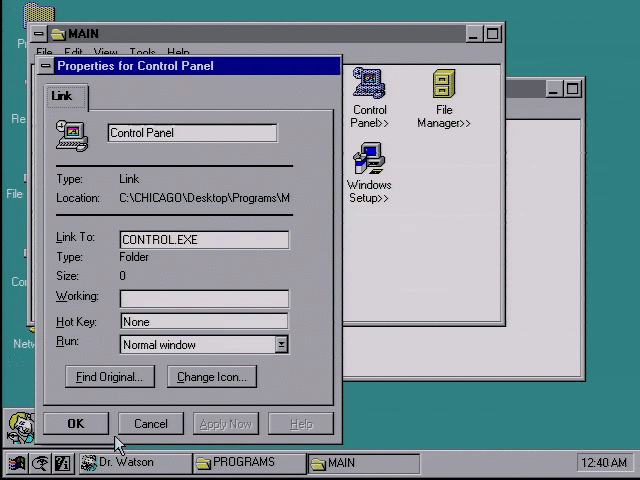The width and height of the screenshot is (640, 480).
Task: Open the File menu in MAIN window
Action: tap(44, 52)
